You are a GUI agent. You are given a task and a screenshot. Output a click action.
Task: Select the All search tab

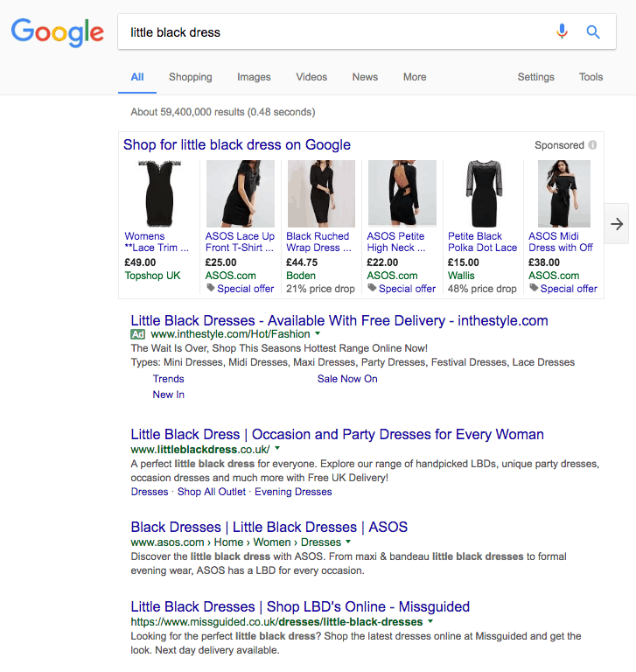(x=137, y=77)
